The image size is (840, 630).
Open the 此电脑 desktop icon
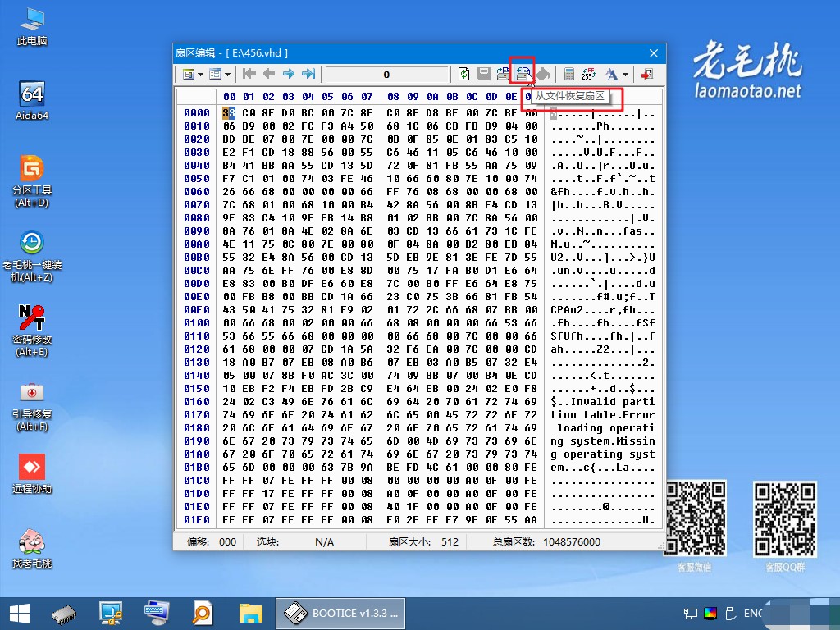[32, 27]
